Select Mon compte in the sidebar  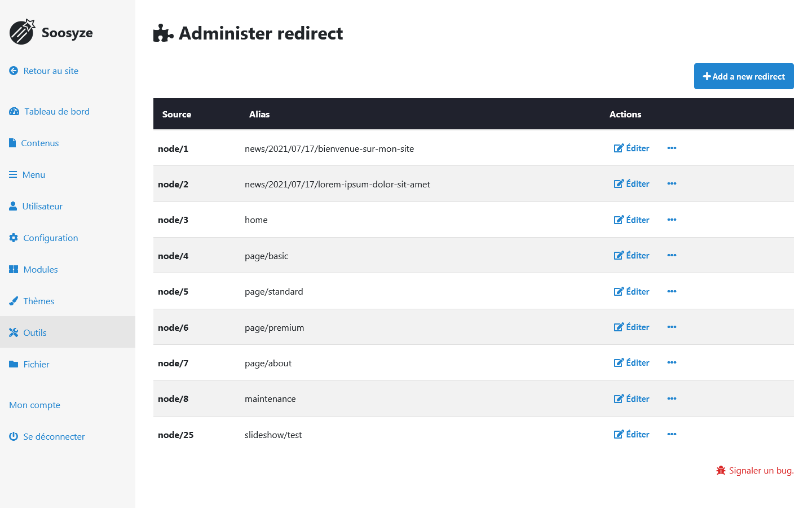tap(34, 405)
